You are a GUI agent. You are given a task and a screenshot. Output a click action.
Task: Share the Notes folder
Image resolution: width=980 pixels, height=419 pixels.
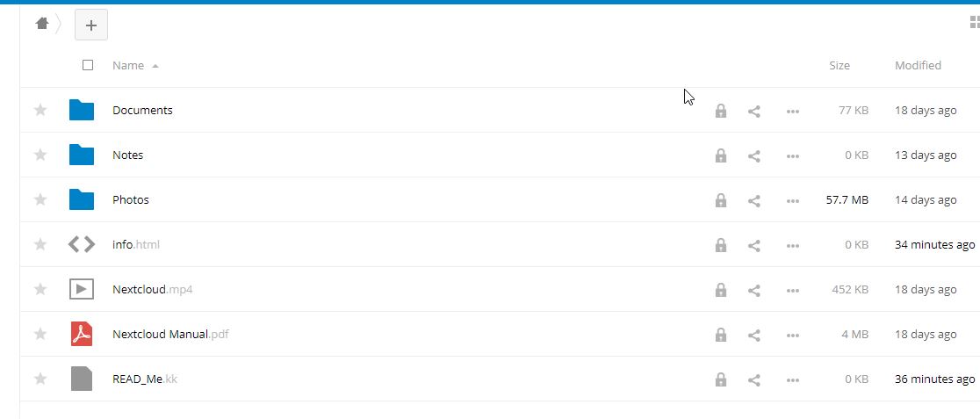pos(754,155)
